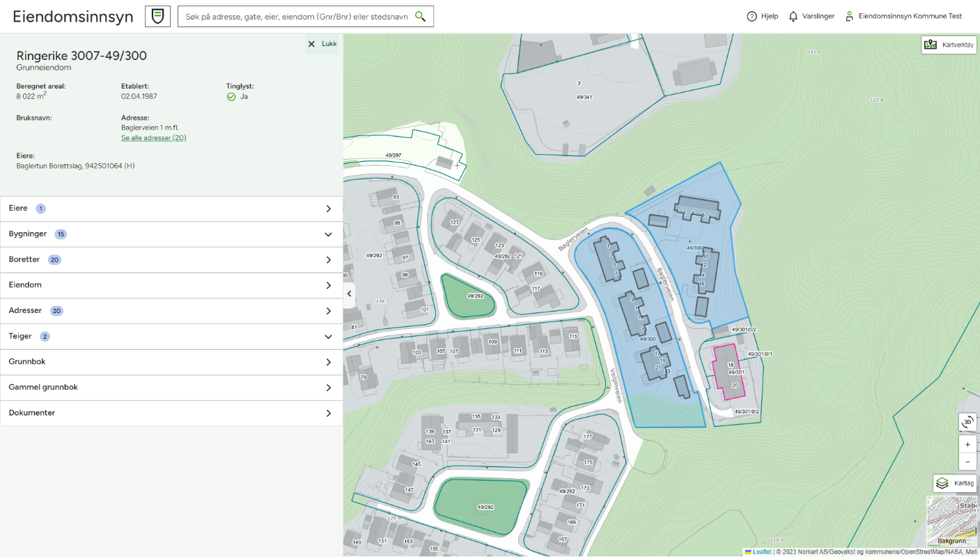Focus the address search field
The image size is (980, 557).
pyautogui.click(x=296, y=16)
